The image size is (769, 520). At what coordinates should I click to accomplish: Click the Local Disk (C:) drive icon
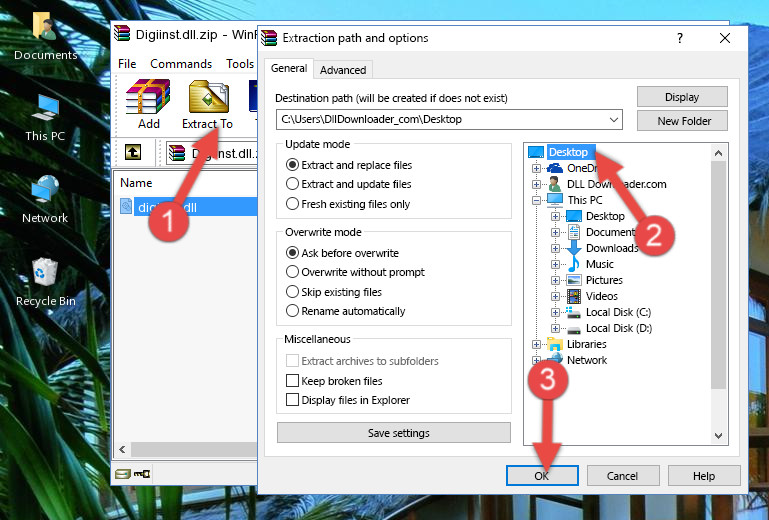click(573, 312)
